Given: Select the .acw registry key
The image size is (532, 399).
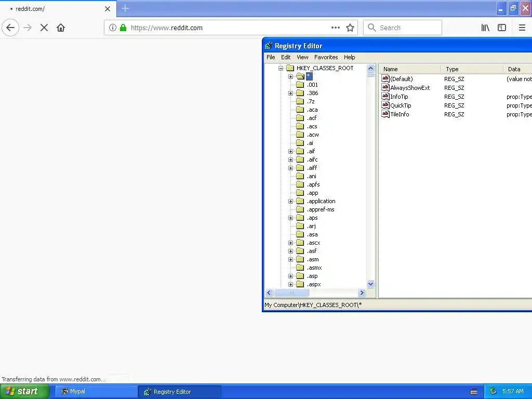Looking at the screenshot, I should point(313,135).
